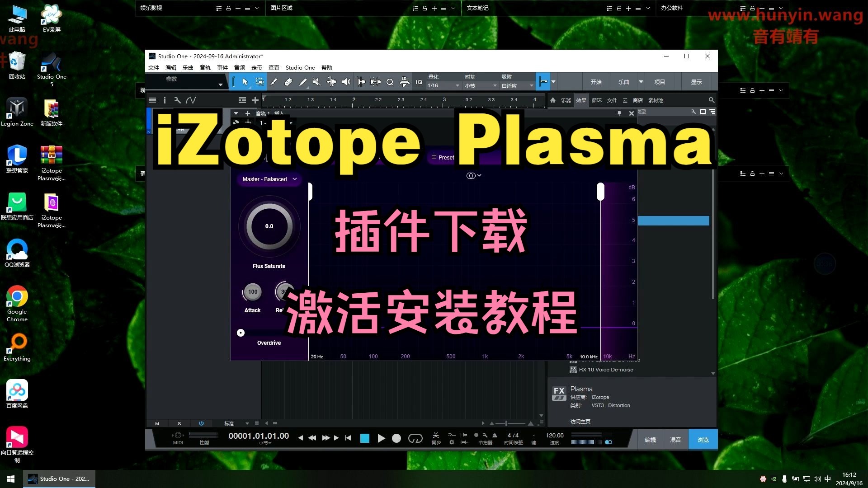Open the 混音 mix view button
Image resolution: width=868 pixels, height=488 pixels.
(675, 440)
